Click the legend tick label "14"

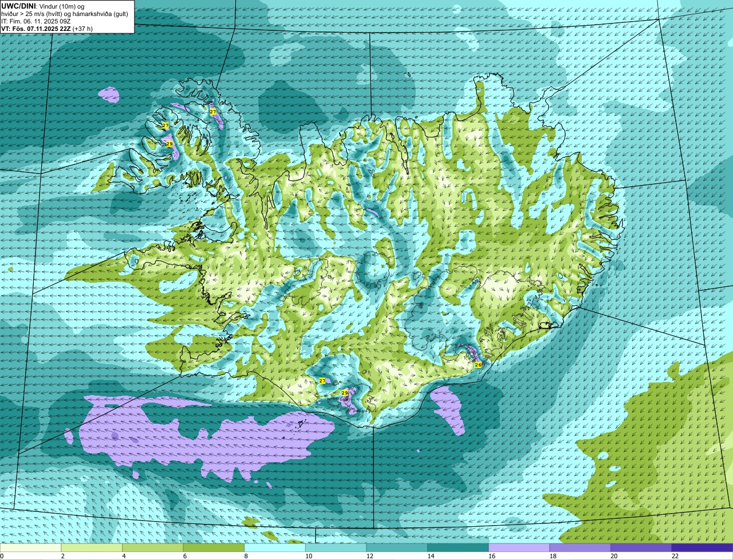[431, 556]
